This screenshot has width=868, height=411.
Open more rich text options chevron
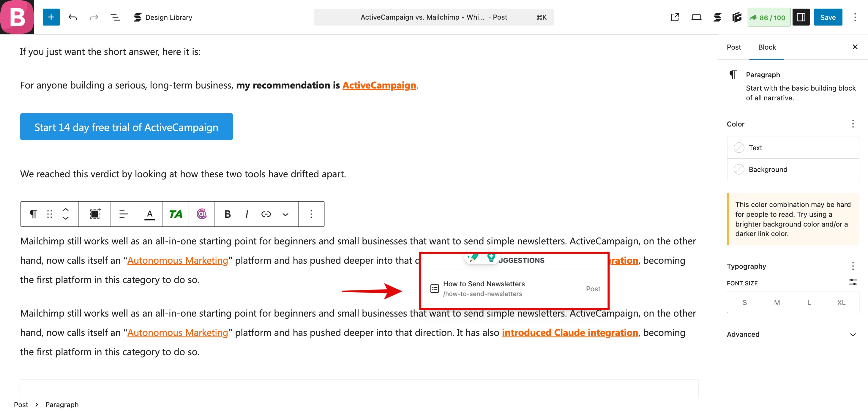click(x=285, y=214)
